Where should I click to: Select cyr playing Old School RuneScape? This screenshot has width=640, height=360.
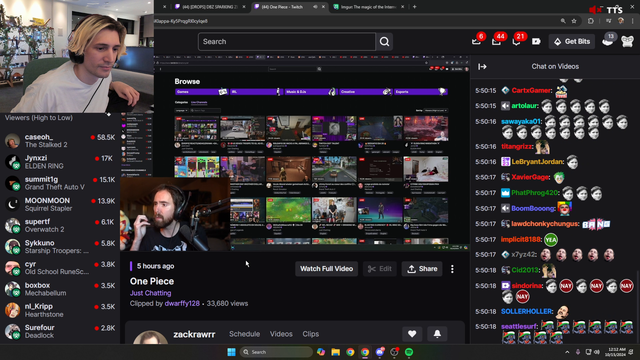pos(60,268)
